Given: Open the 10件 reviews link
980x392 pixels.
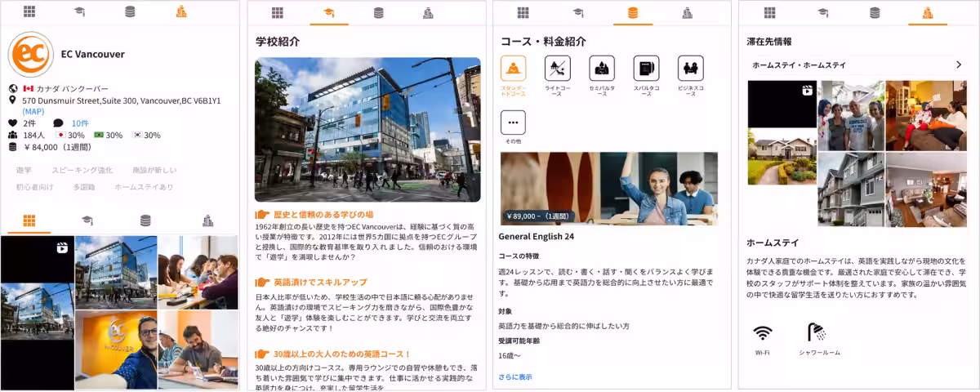Looking at the screenshot, I should [80, 123].
